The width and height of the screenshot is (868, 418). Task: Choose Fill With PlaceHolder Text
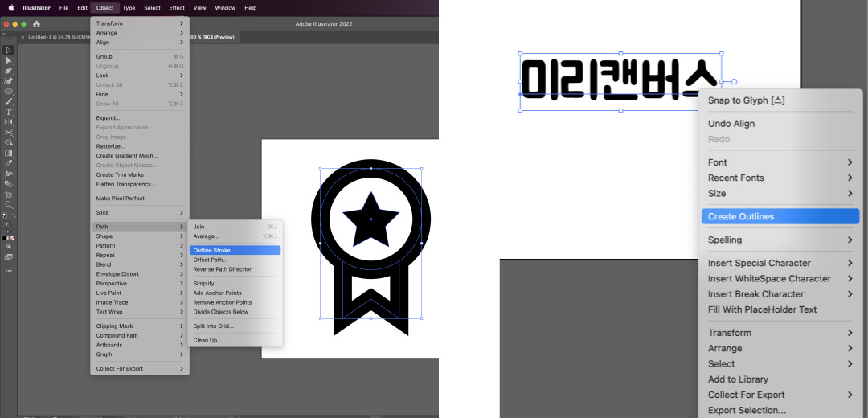tap(780, 309)
